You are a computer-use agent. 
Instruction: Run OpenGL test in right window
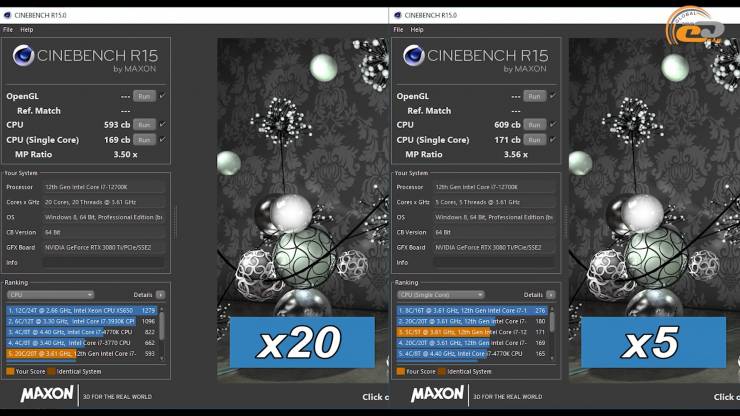click(x=535, y=96)
